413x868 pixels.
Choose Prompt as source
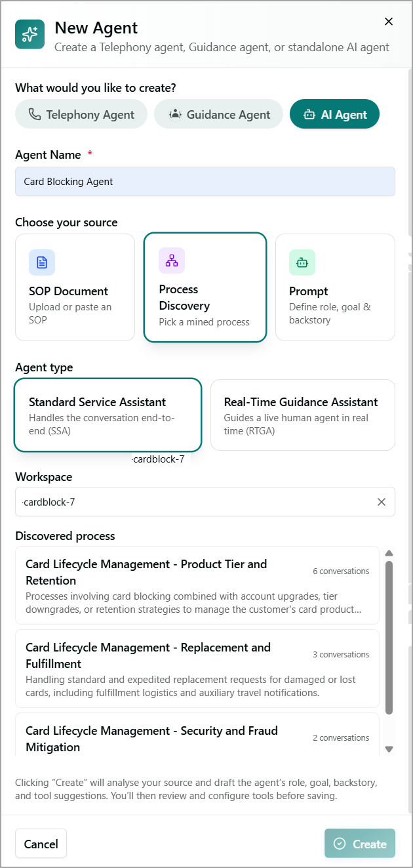335,287
